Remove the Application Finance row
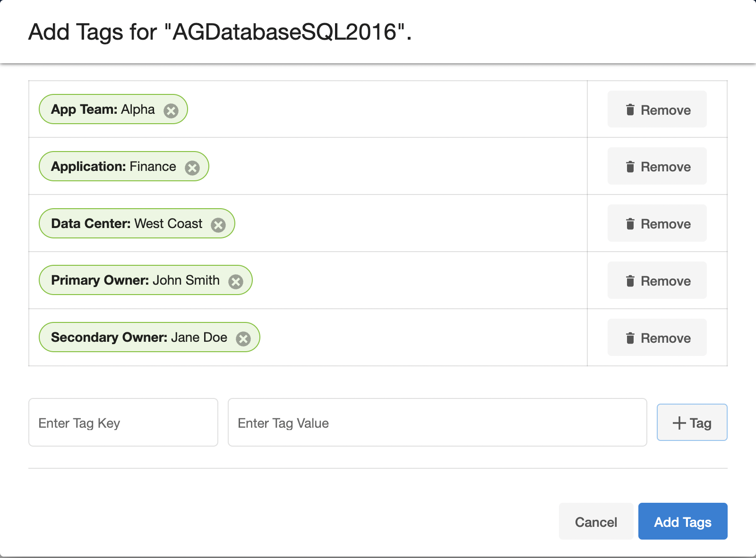This screenshot has height=558, width=756. tap(657, 166)
